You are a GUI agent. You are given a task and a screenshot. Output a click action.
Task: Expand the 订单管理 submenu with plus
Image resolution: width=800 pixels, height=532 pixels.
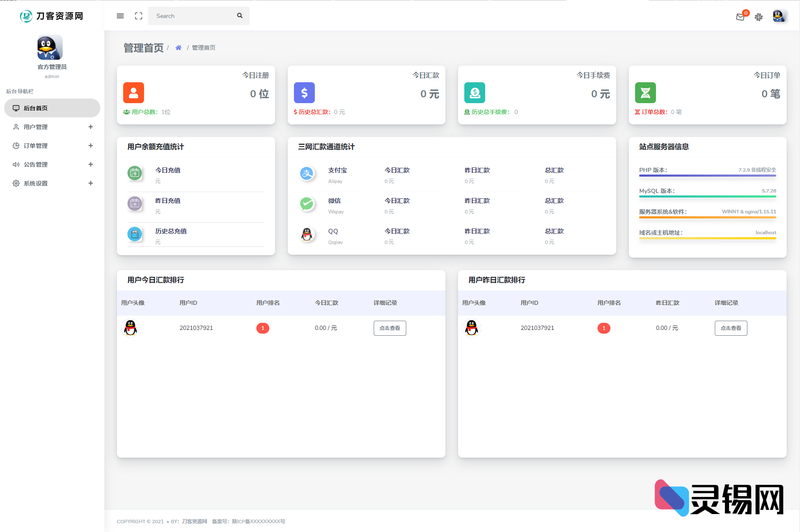pyautogui.click(x=91, y=146)
